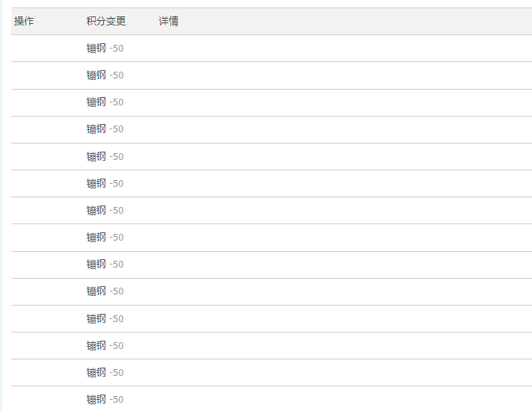Click the sixth row's 镚钢 -50 entry

105,184
